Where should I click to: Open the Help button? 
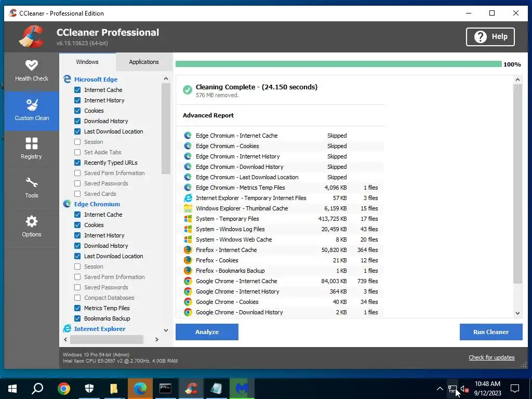click(490, 37)
